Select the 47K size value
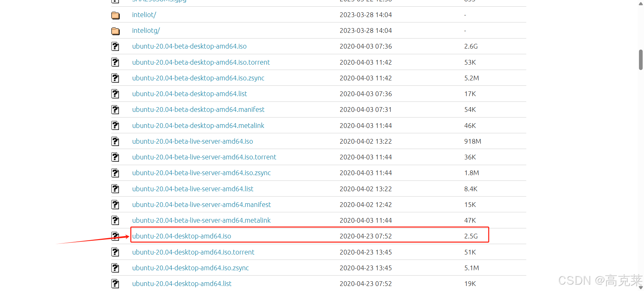Viewport: 644px width, 291px height. tap(470, 220)
